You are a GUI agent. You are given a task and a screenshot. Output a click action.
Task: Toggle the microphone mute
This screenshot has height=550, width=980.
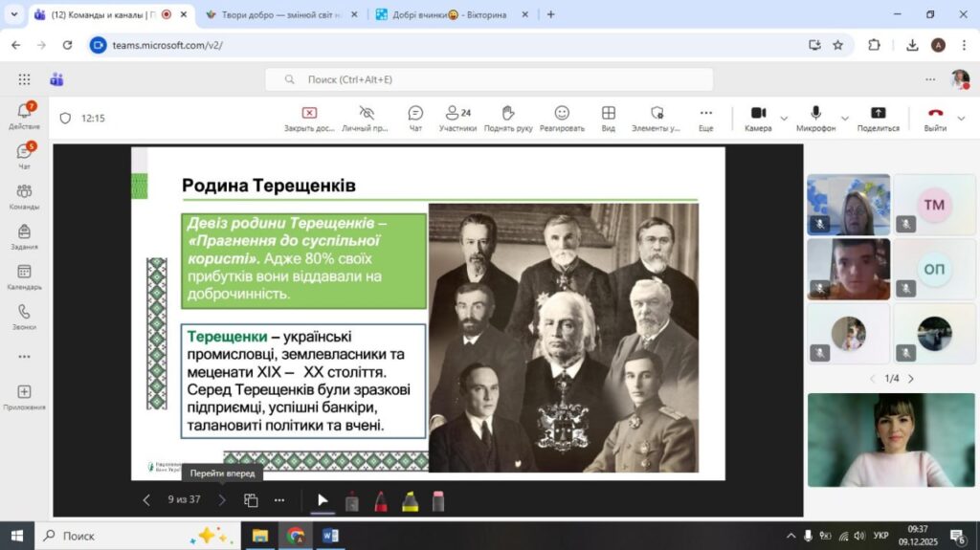tap(815, 118)
